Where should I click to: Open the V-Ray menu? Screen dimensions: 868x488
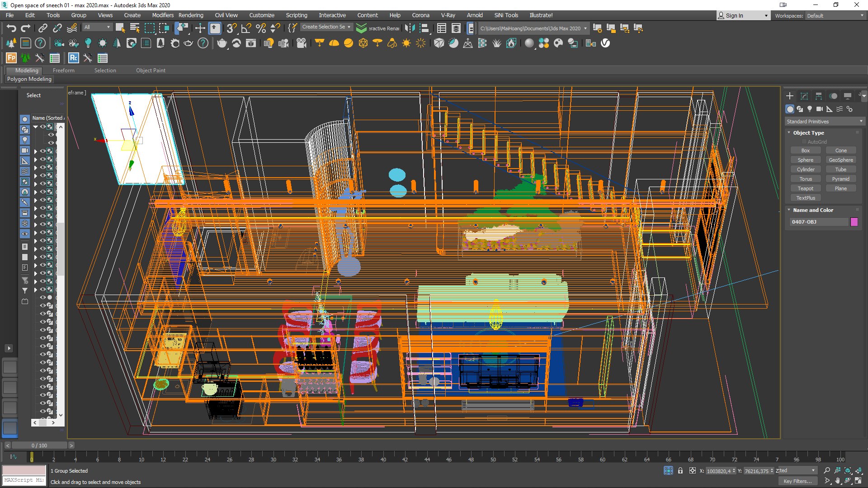[448, 15]
